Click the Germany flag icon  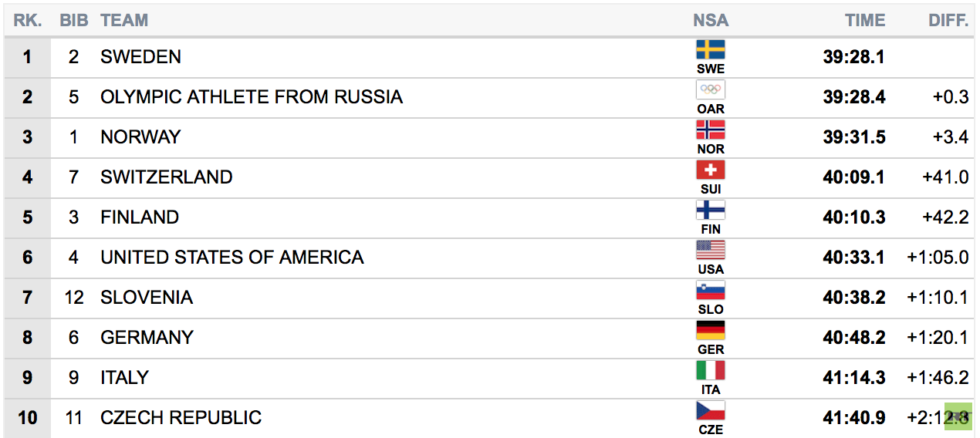pyautogui.click(x=711, y=331)
